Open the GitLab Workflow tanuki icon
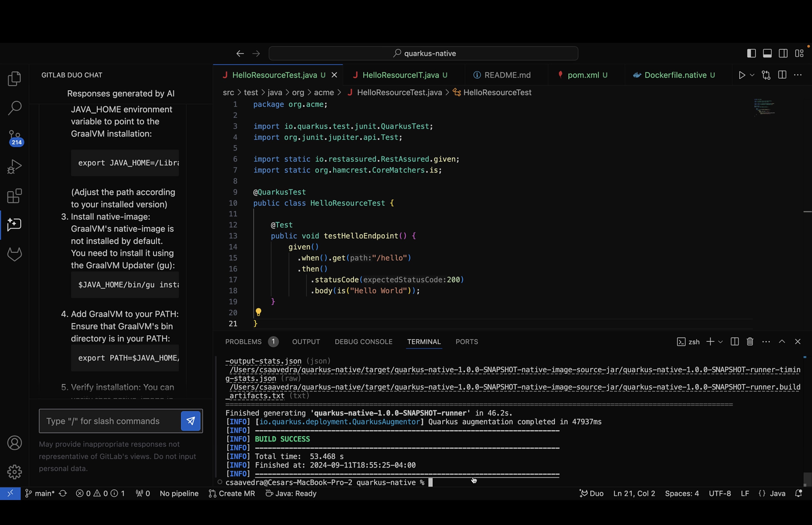 click(x=14, y=254)
